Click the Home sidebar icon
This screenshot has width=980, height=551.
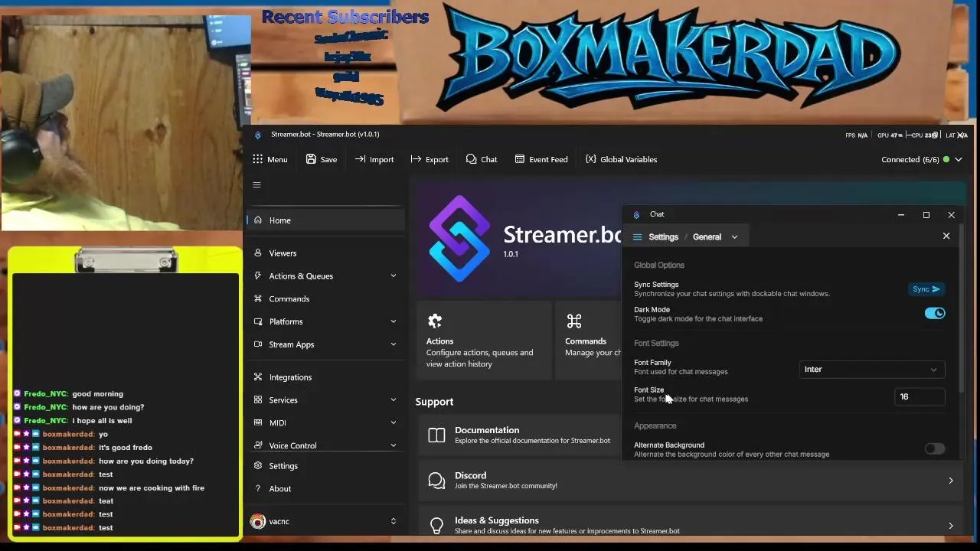pos(258,220)
